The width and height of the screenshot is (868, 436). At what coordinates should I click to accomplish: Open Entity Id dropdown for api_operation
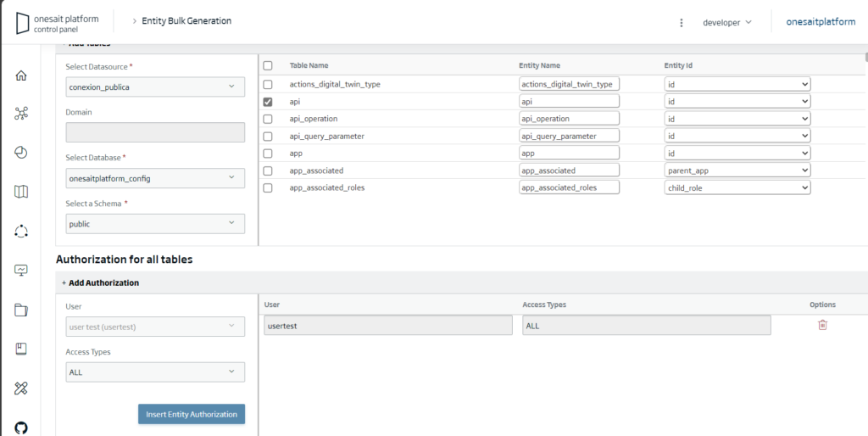[737, 119]
